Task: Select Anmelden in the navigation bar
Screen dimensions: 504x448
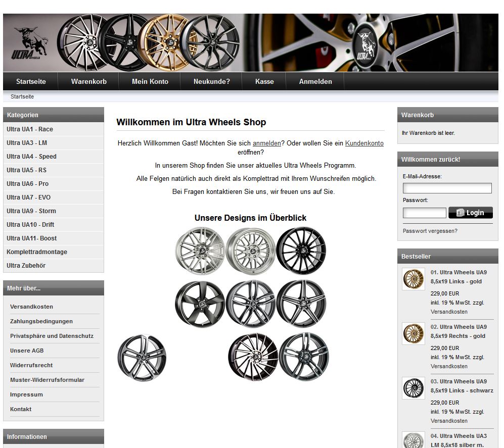Action: pos(315,82)
